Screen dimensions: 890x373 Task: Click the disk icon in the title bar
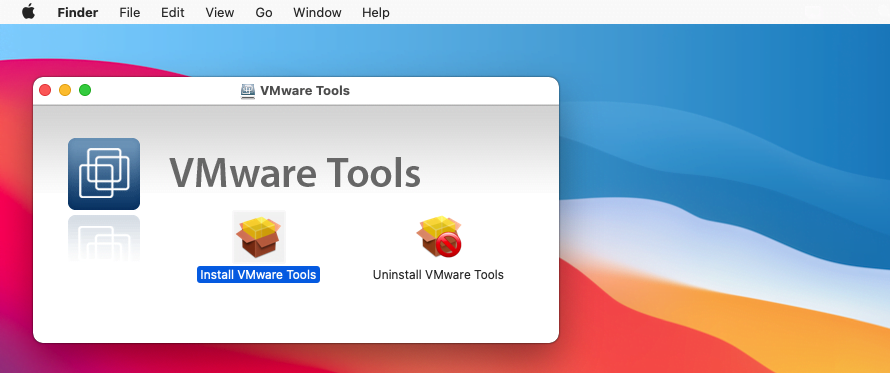247,91
